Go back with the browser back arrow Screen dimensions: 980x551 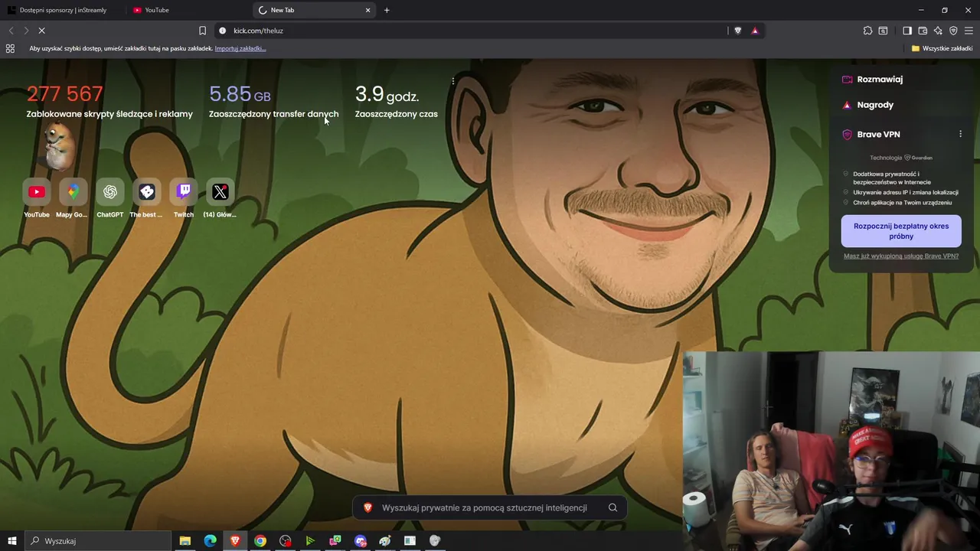pyautogui.click(x=11, y=31)
